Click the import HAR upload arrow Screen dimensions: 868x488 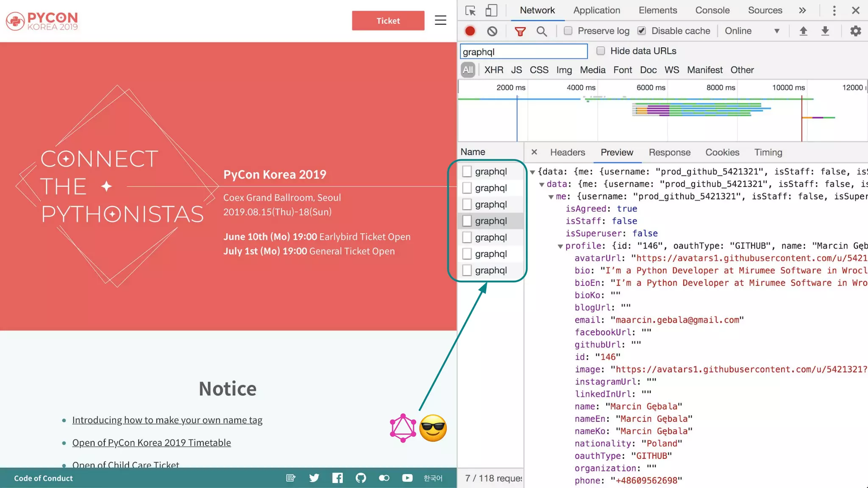click(x=803, y=31)
